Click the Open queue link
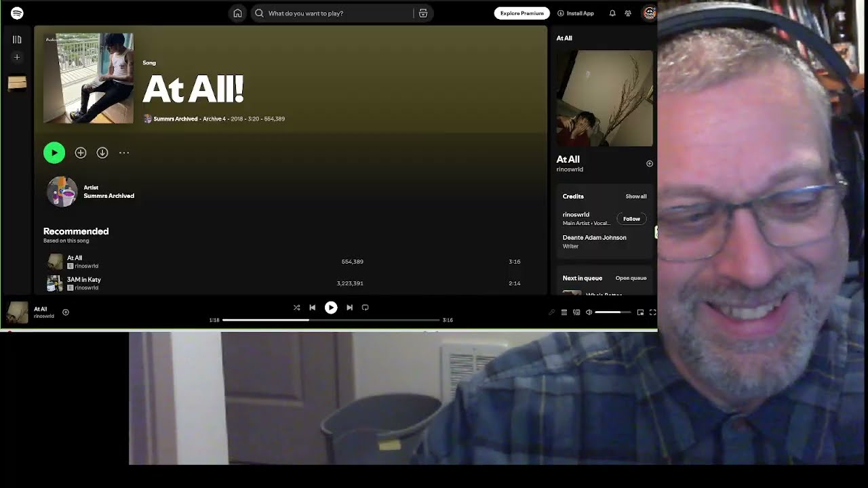The image size is (868, 488). pyautogui.click(x=631, y=278)
